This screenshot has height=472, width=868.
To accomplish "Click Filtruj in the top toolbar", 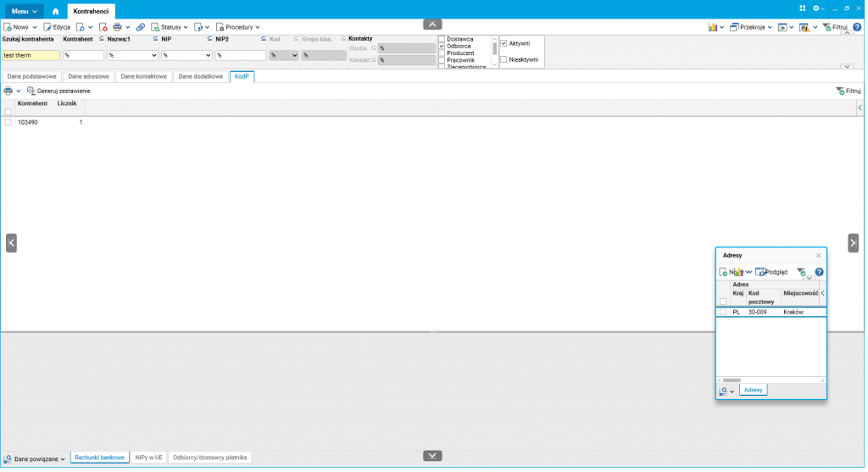I will tap(835, 27).
